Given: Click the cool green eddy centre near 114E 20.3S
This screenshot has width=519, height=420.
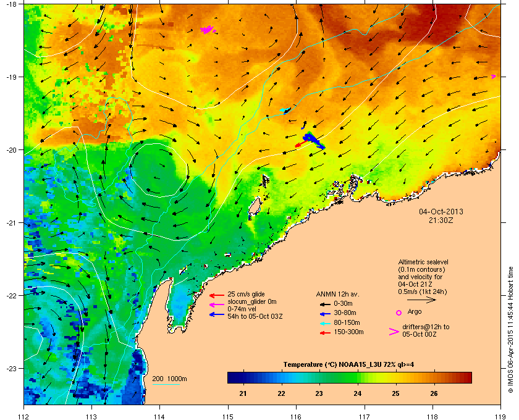Looking at the screenshot, I should click(159, 169).
